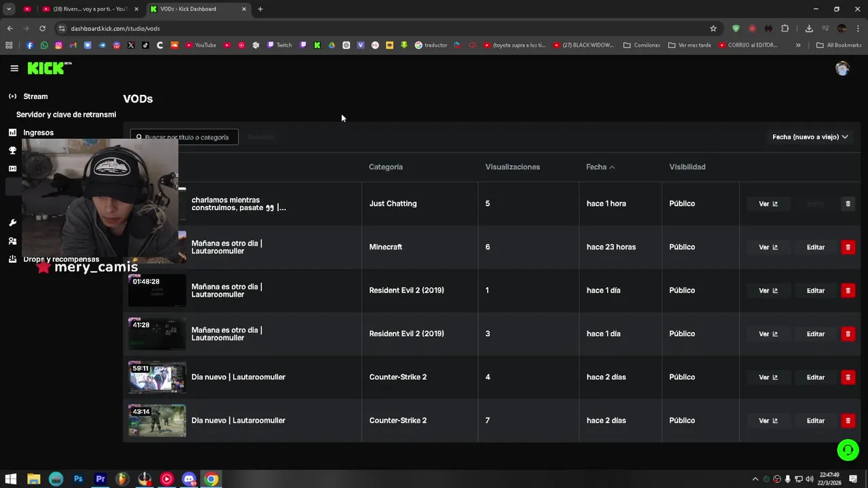Open the green support chat bubble
This screenshot has height=488, width=868.
click(848, 450)
